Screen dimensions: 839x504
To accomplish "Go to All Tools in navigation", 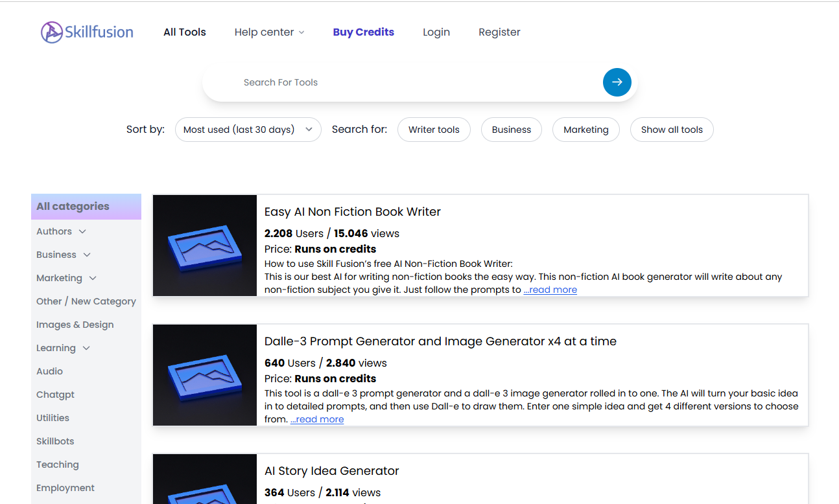I will [x=185, y=32].
